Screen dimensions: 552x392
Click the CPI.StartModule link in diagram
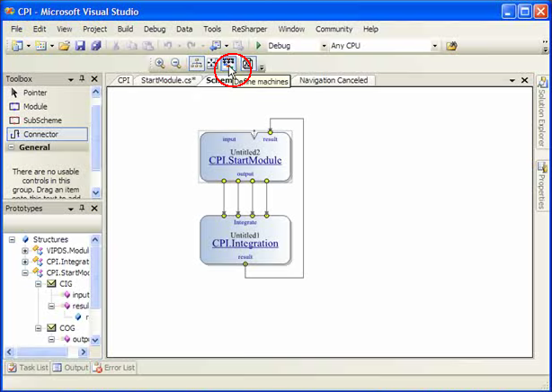coord(245,160)
